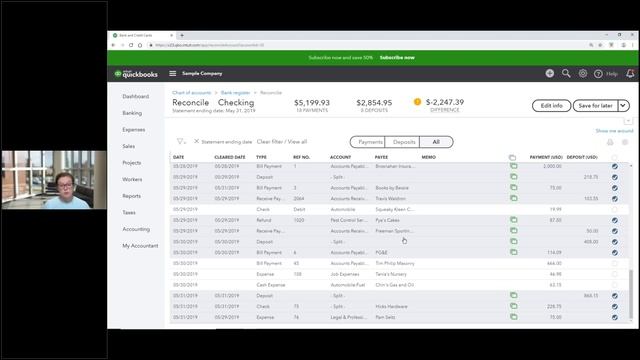Click the QuickBooks logo
The width and height of the screenshot is (640, 360).
136,74
